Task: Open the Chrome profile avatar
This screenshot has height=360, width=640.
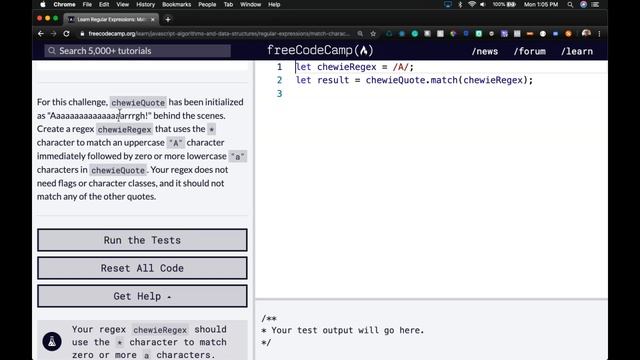Action: (587, 33)
